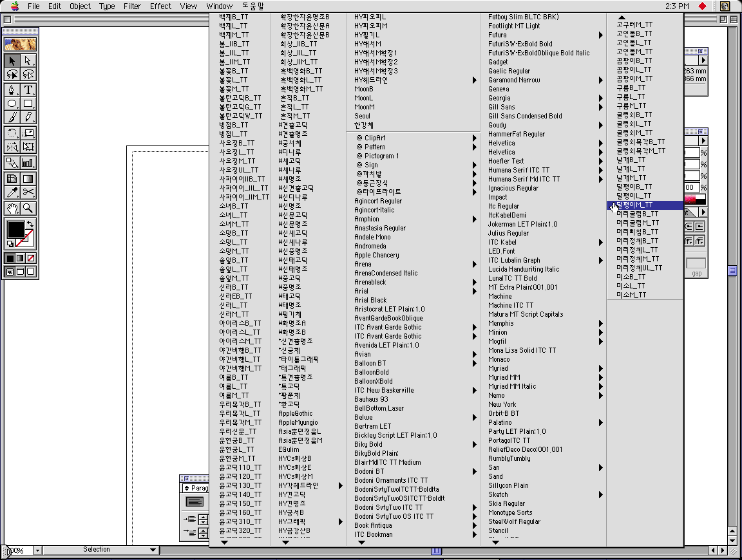Open the zoom level dropdown at bottom-left

tap(37, 550)
